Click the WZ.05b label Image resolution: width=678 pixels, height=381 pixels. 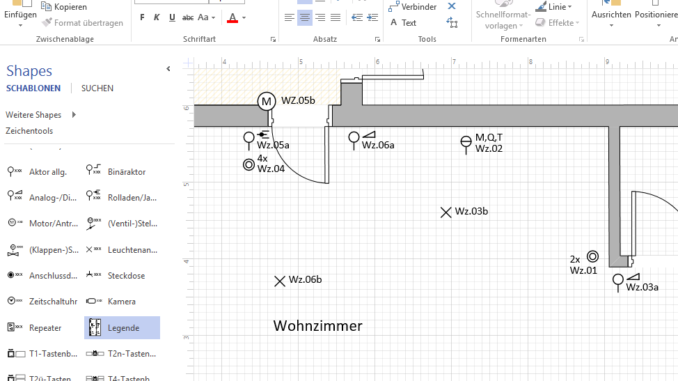coord(298,100)
